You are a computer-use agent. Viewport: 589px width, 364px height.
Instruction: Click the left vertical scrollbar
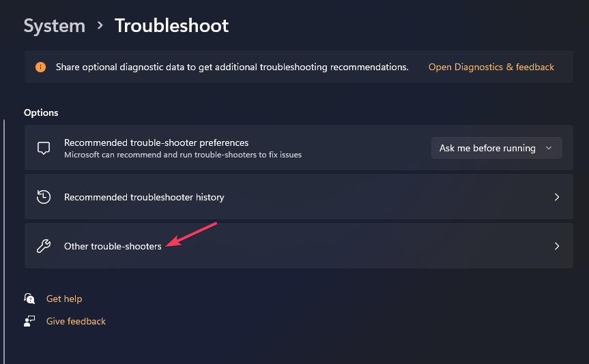[4, 232]
